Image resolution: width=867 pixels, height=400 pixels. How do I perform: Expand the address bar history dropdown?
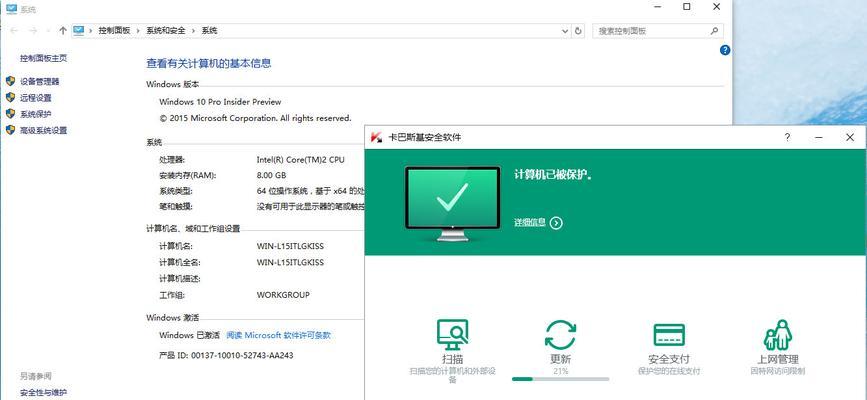tap(565, 31)
